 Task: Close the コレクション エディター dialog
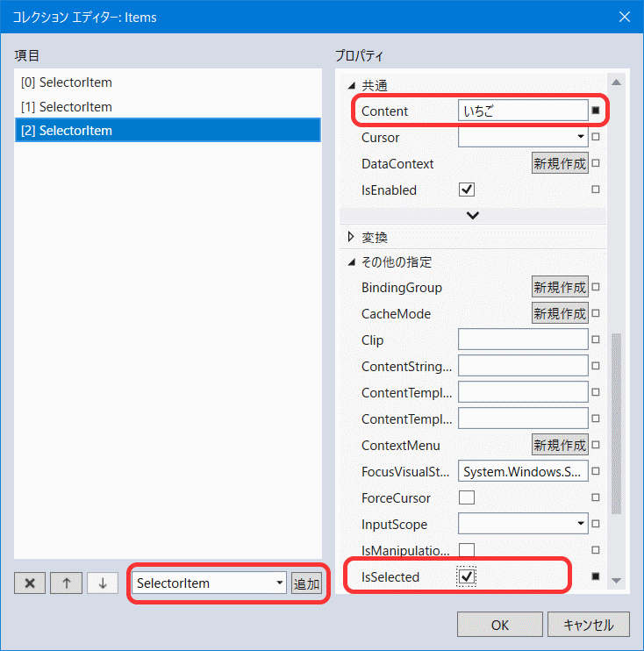coord(625,17)
